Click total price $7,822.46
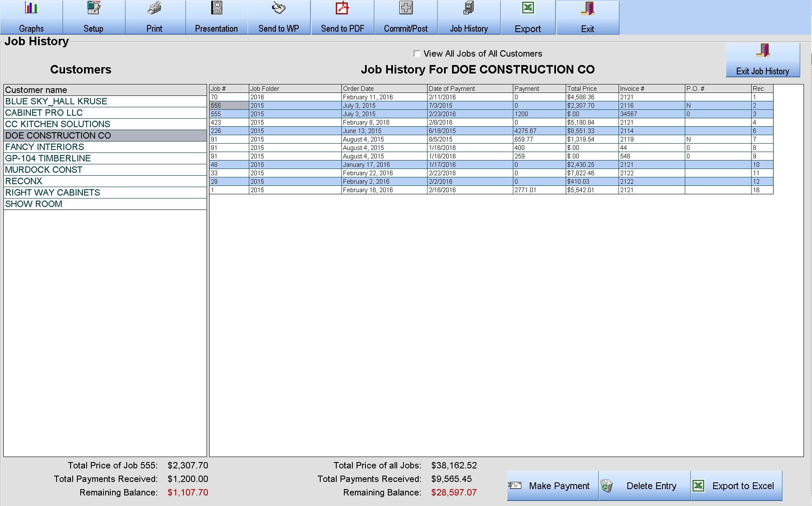This screenshot has width=812, height=506. [x=592, y=173]
